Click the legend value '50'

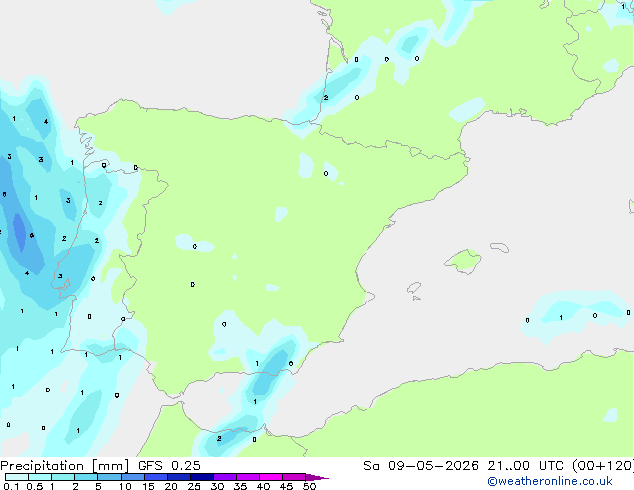[309, 486]
